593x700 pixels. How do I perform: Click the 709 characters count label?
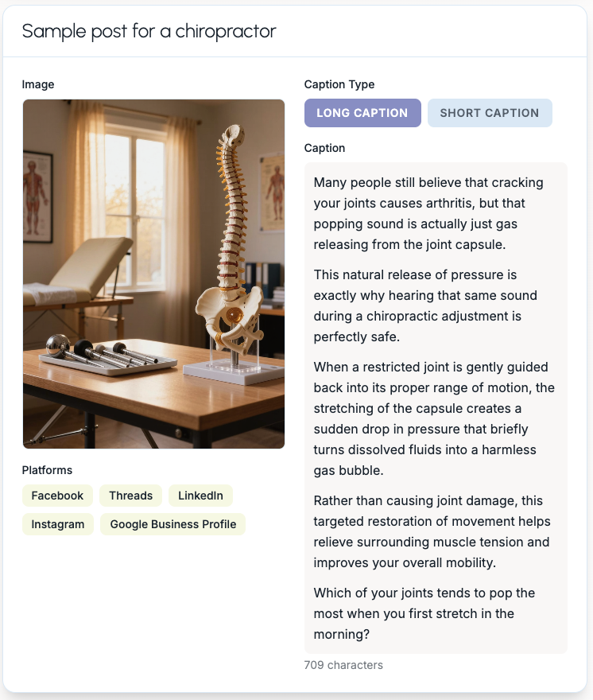point(343,665)
